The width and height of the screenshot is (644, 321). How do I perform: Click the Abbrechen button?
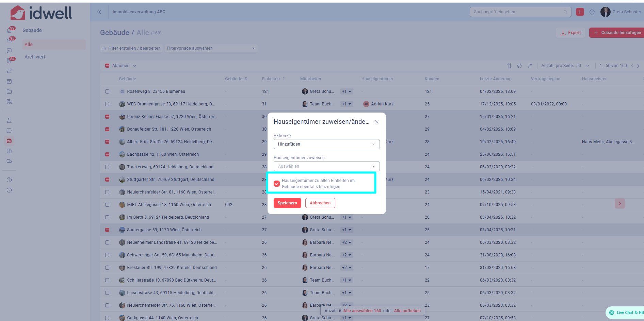tap(320, 203)
